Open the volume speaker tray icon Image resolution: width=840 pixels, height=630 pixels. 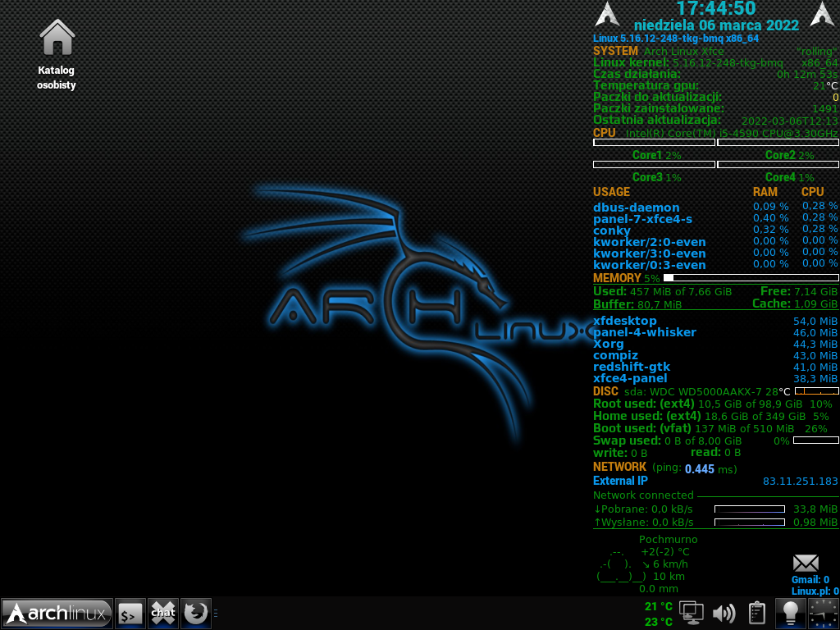724,613
